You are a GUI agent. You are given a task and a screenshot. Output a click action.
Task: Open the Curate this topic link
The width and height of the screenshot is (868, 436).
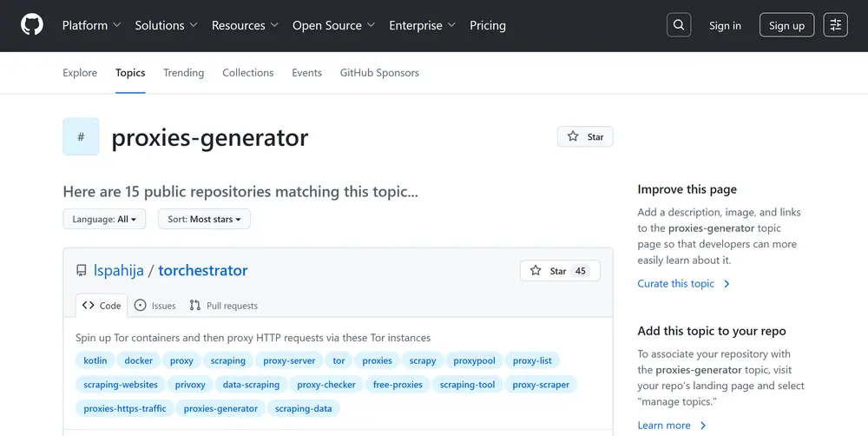pyautogui.click(x=684, y=284)
